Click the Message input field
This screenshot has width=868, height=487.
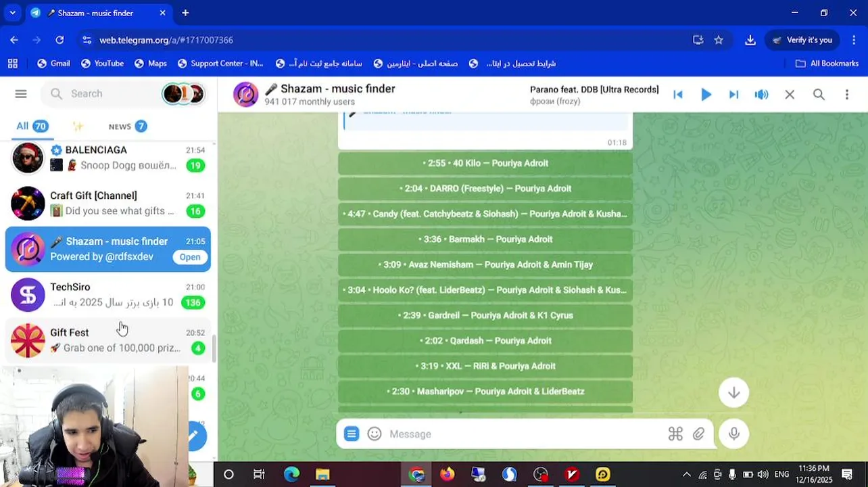[x=524, y=434]
